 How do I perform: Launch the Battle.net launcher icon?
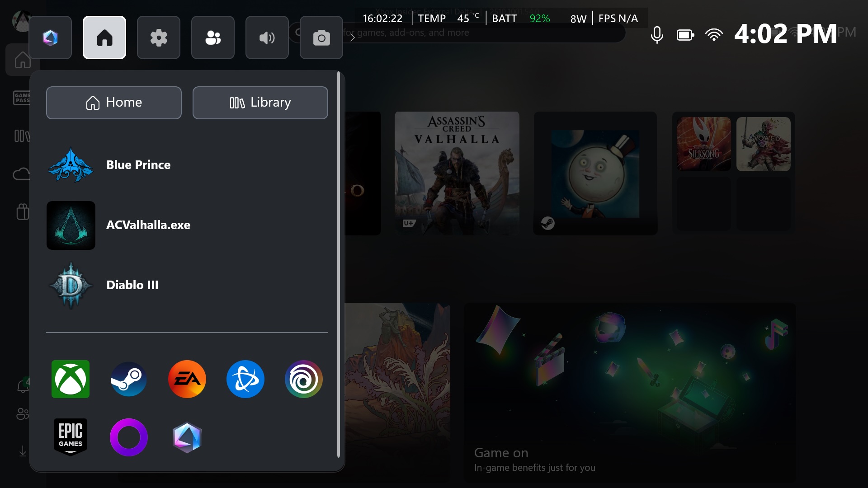coord(245,379)
